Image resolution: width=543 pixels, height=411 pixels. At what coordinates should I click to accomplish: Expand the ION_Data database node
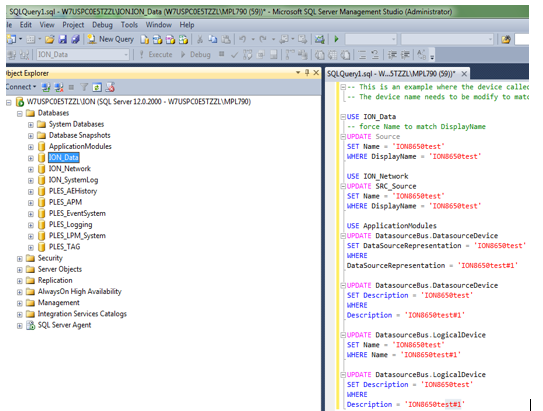[x=31, y=158]
